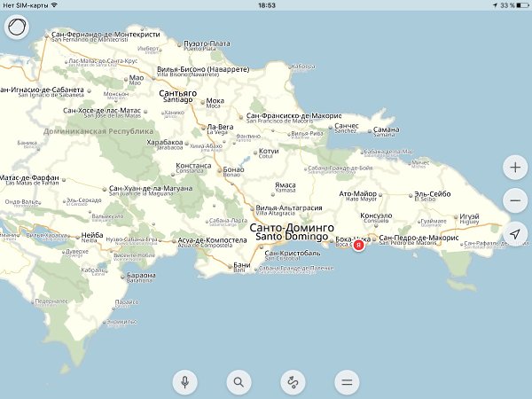Screen dimensions: 532x399
Task: Open search with magnifying glass icon
Action: point(238,382)
